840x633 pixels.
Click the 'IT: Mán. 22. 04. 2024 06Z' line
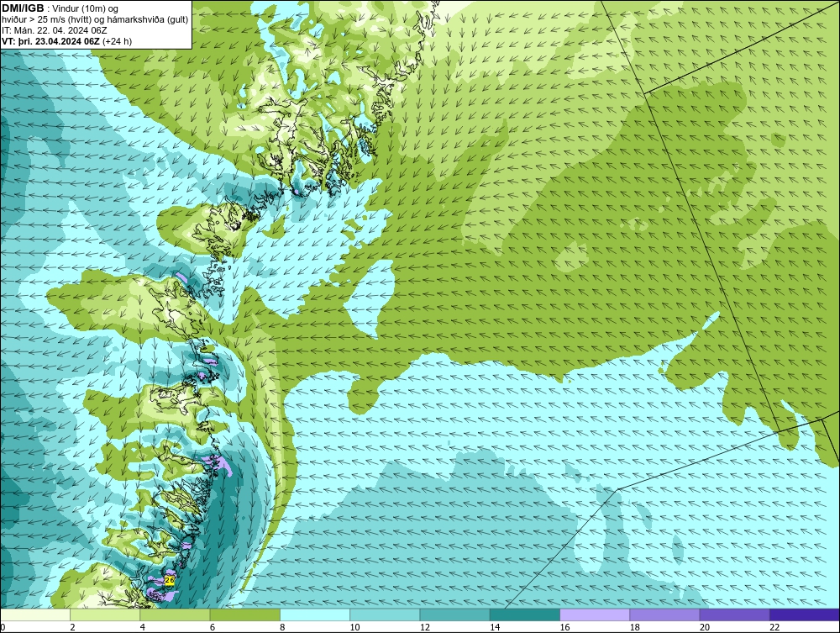point(55,30)
